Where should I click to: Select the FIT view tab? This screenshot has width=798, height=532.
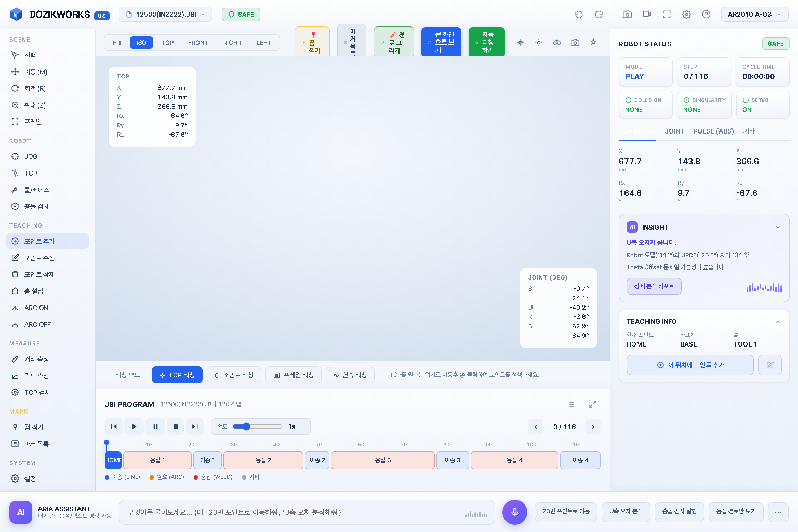(117, 43)
